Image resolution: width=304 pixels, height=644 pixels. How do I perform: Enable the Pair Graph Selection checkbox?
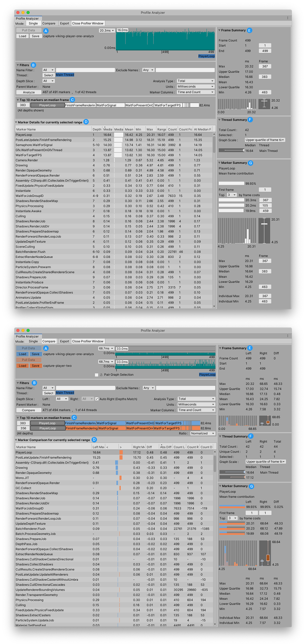(97, 375)
